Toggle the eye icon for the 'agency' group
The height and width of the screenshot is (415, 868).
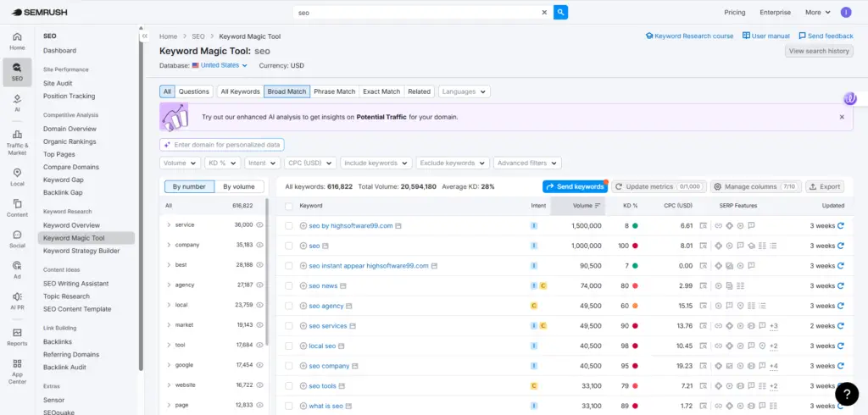coord(259,285)
